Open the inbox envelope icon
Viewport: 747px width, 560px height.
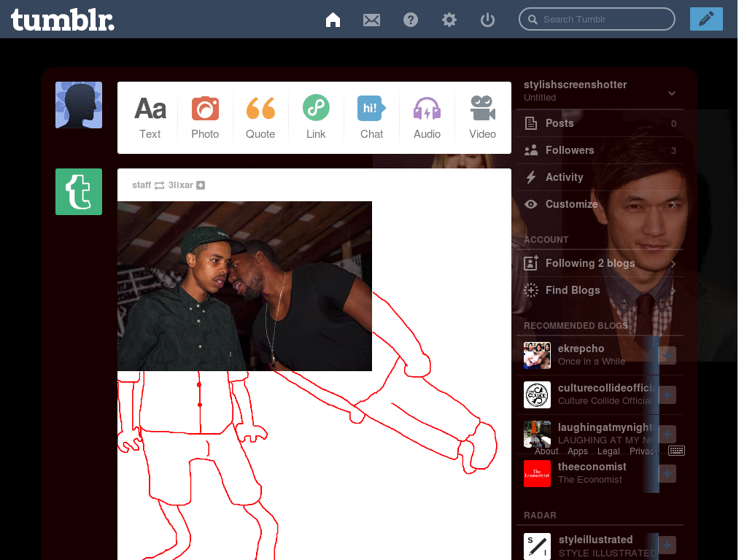371,20
